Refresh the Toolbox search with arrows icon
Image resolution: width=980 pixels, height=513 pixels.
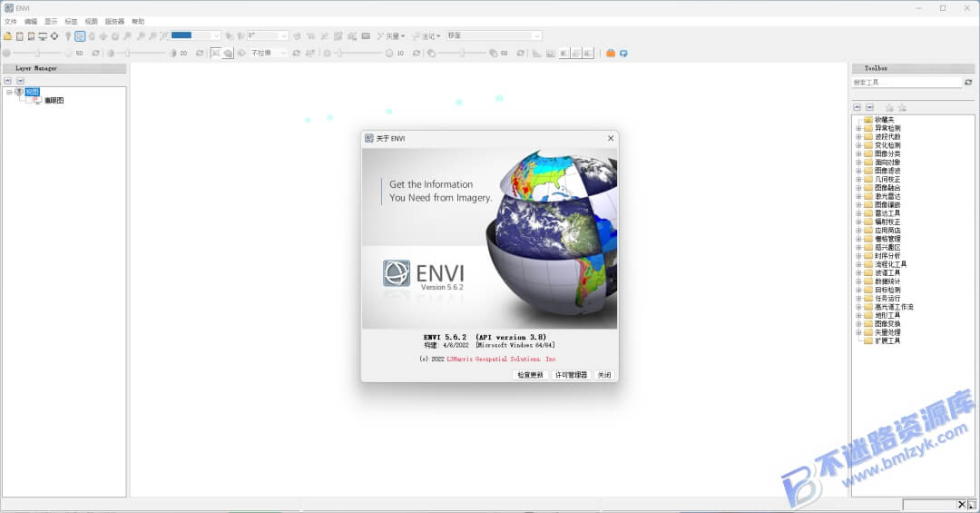point(968,82)
